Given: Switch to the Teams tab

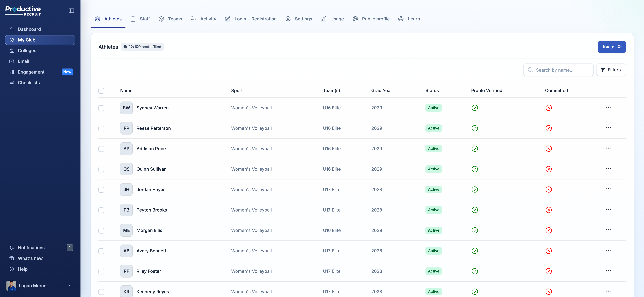Looking at the screenshot, I should pyautogui.click(x=170, y=19).
